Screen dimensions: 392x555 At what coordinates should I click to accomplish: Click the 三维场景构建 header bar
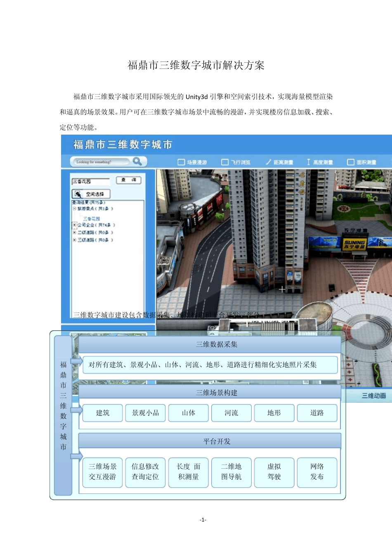210,392
